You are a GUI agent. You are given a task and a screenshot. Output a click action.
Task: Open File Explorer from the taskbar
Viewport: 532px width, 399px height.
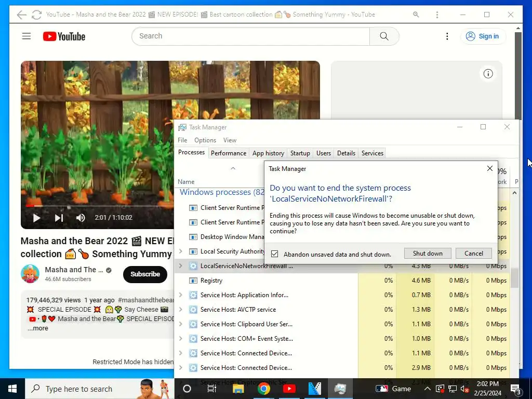[x=238, y=389]
